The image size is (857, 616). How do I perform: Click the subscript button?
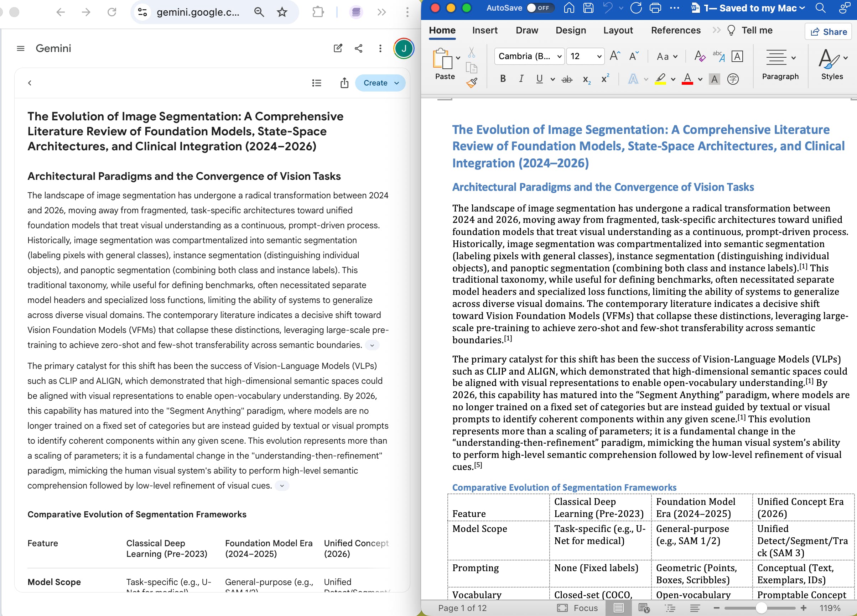(586, 79)
